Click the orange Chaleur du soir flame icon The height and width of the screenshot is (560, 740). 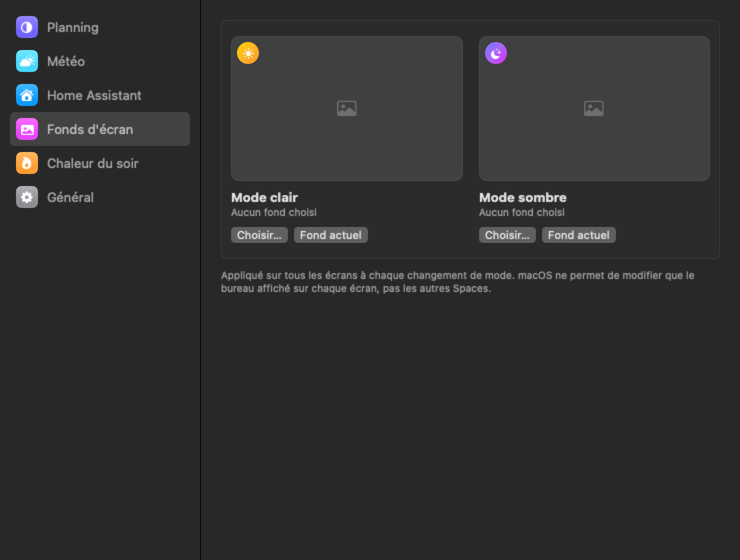click(x=27, y=163)
